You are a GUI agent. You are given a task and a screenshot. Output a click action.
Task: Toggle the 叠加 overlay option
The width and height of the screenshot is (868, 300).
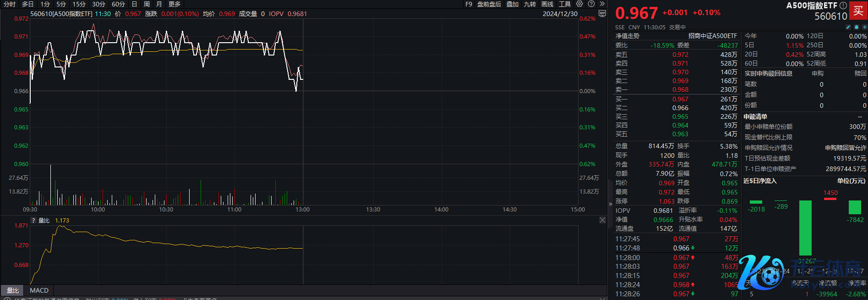click(x=513, y=4)
